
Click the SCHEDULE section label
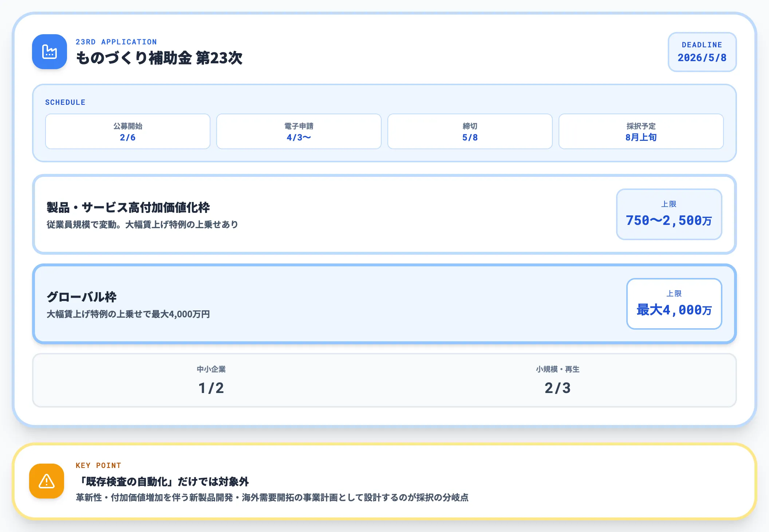(x=65, y=102)
